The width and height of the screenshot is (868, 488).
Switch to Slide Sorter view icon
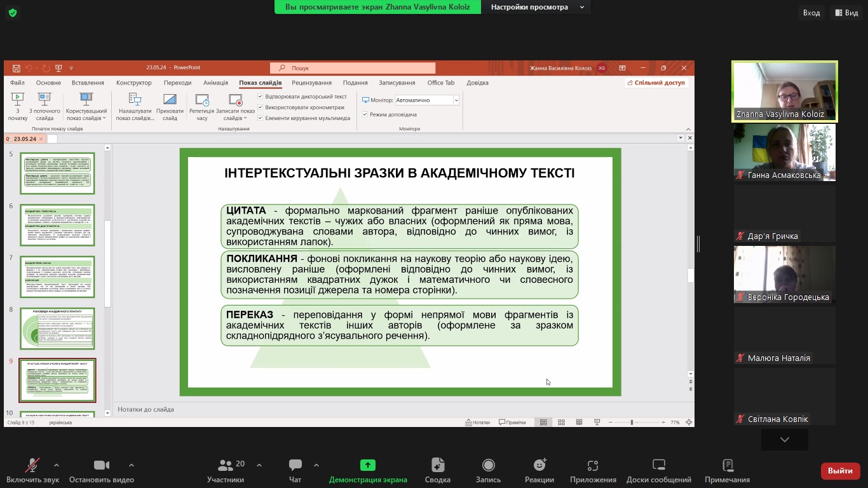point(561,422)
